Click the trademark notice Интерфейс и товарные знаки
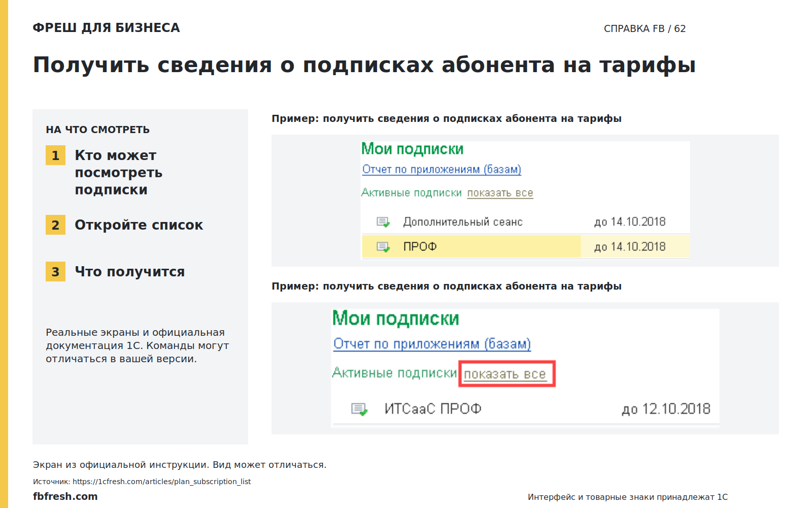The image size is (812, 508). [x=628, y=497]
